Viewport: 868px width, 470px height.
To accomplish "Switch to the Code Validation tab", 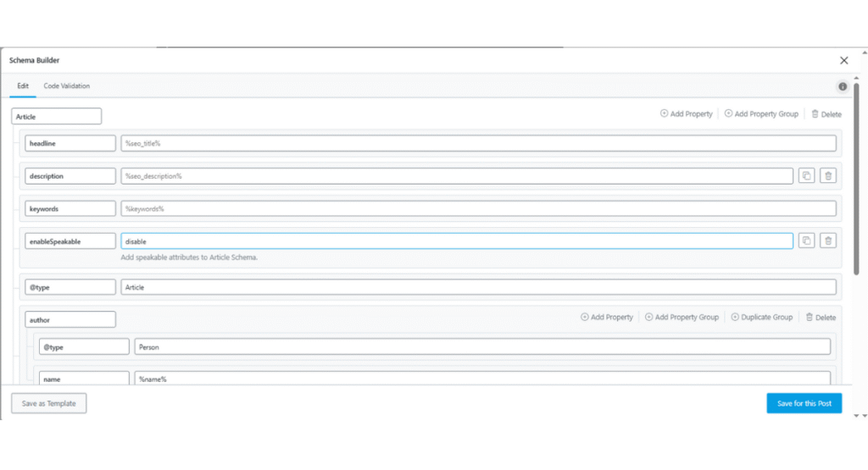I will (x=67, y=86).
